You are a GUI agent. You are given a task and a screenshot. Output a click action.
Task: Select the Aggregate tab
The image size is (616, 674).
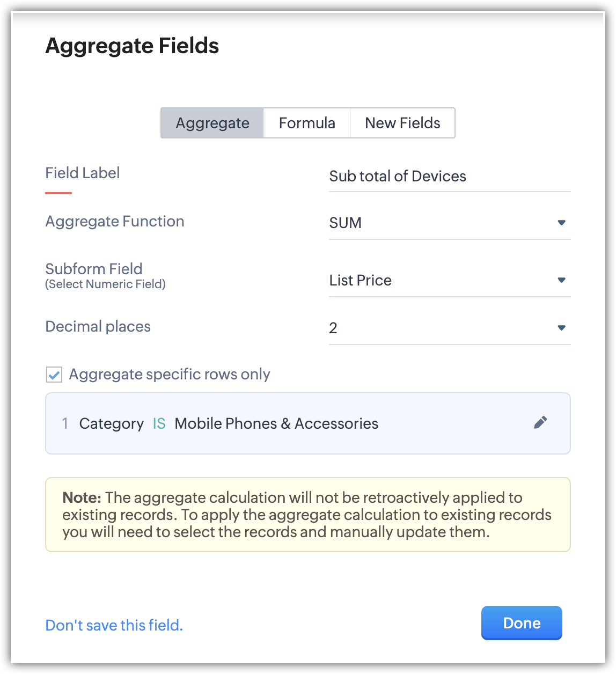(212, 123)
